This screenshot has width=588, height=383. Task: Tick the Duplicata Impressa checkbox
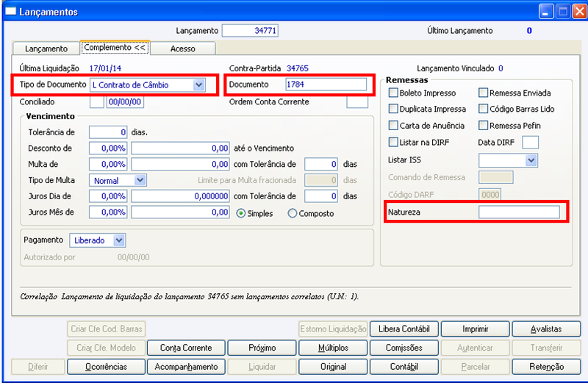393,109
